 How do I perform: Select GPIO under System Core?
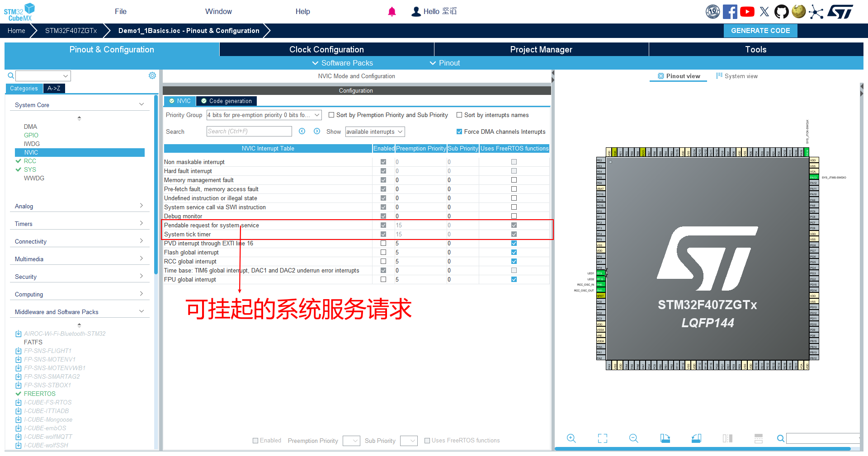[31, 135]
